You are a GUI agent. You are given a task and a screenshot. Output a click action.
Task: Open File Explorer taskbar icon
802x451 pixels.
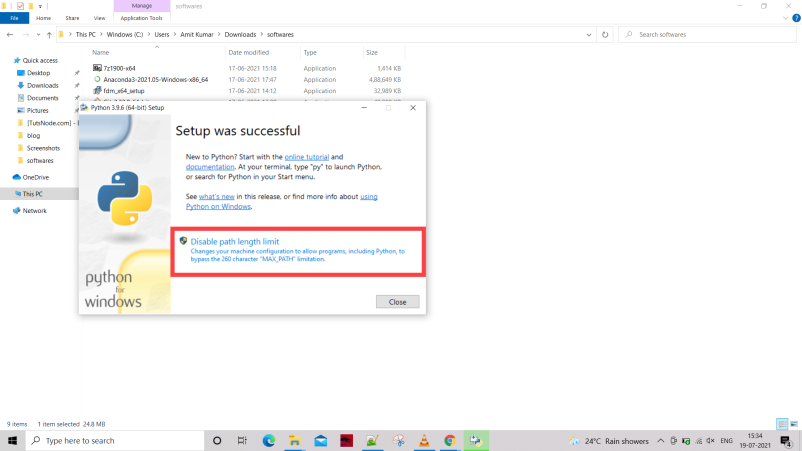(295, 441)
